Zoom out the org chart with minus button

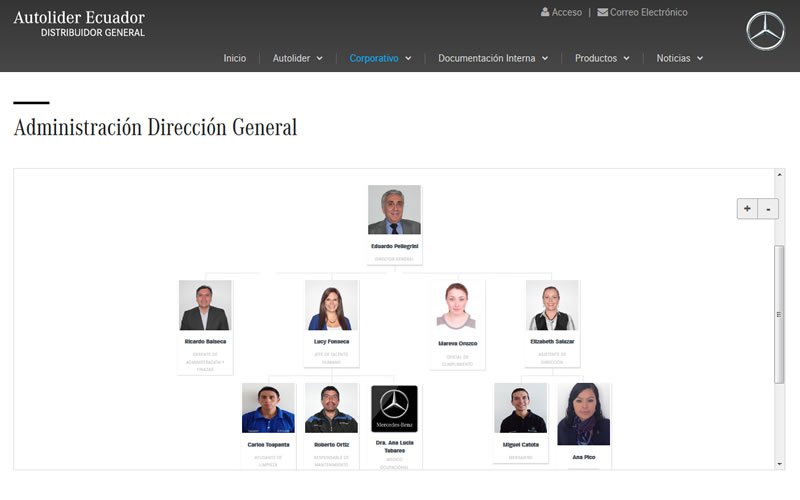pyautogui.click(x=768, y=209)
